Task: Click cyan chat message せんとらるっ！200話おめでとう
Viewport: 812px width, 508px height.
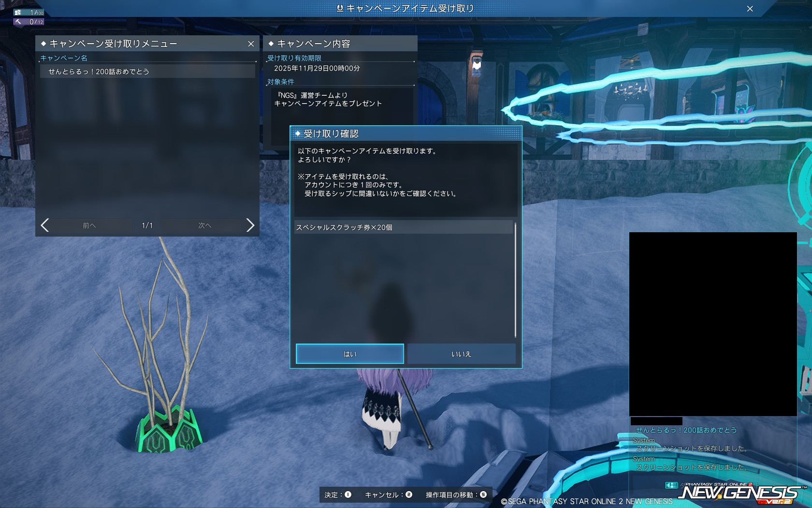Action: click(x=686, y=430)
